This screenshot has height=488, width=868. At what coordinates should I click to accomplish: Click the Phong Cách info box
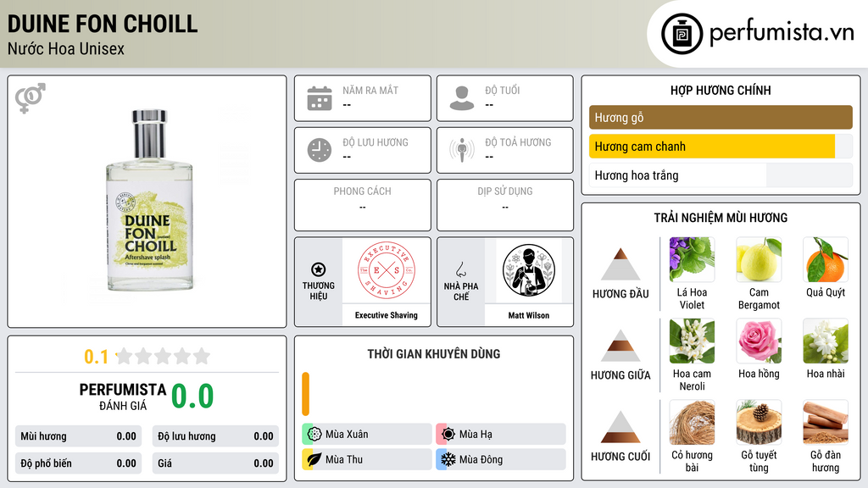point(363,205)
